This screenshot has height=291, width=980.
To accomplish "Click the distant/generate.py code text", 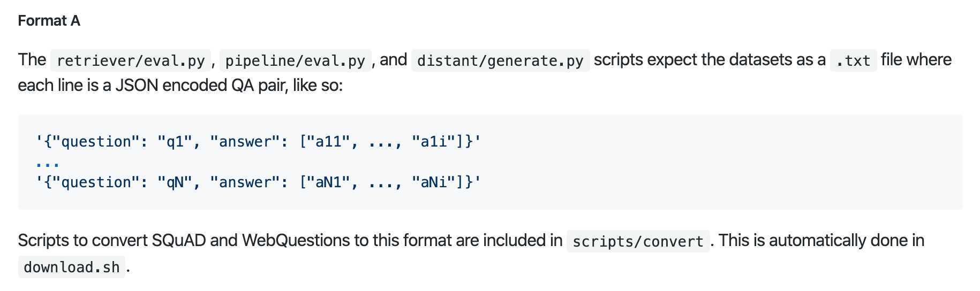I will (x=500, y=60).
